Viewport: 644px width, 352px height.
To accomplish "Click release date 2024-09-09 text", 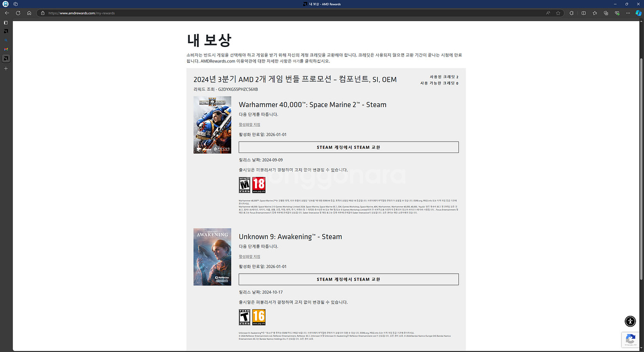I will point(272,160).
